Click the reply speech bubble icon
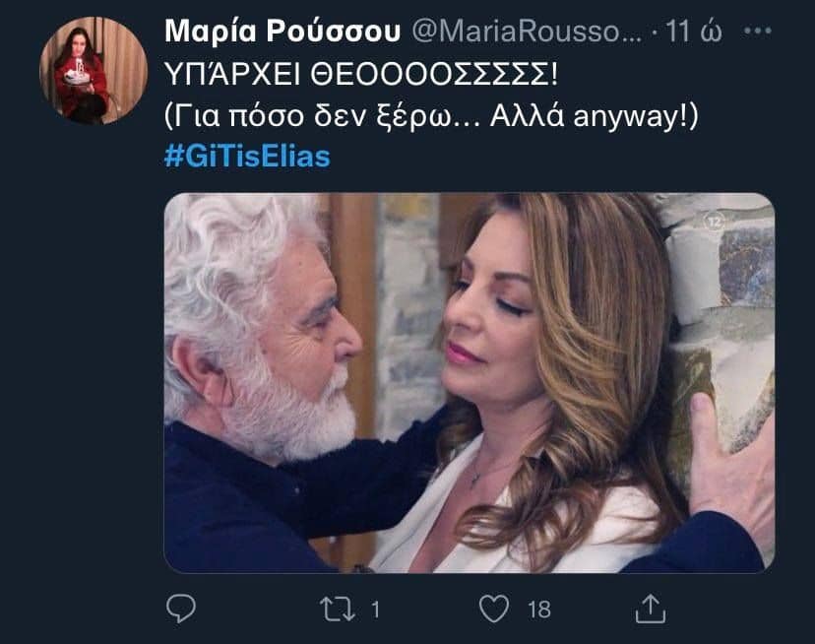 [x=181, y=609]
